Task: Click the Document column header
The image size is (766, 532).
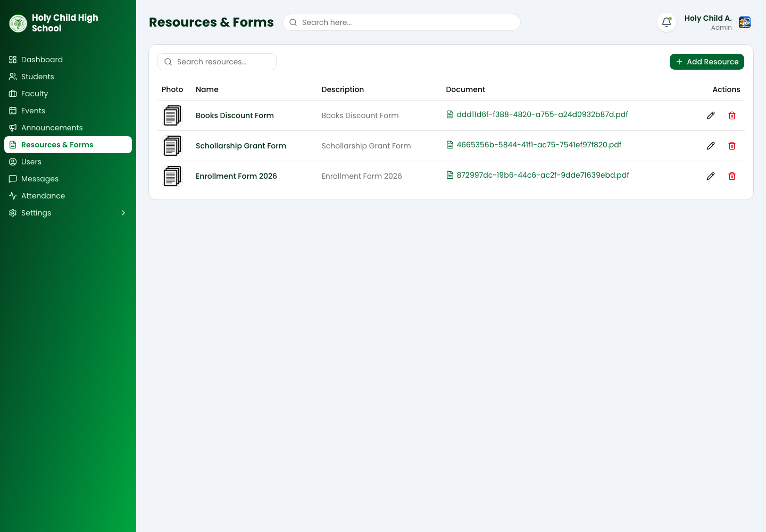Action: (x=465, y=89)
